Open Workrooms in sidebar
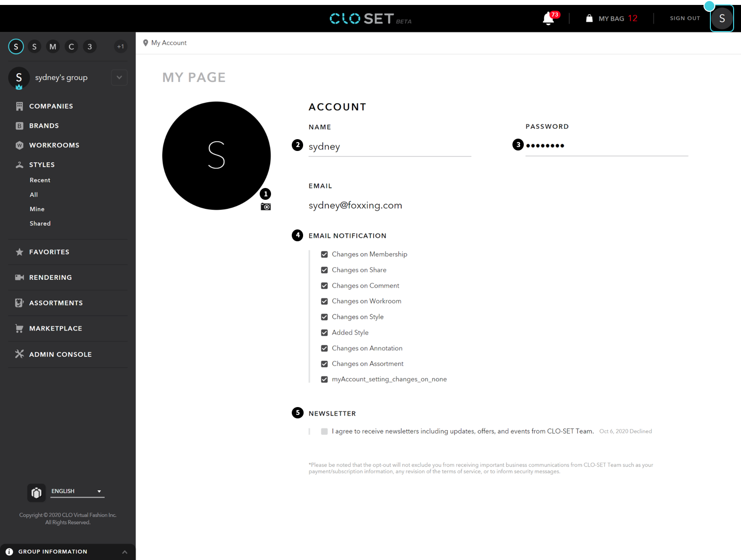 (x=54, y=145)
